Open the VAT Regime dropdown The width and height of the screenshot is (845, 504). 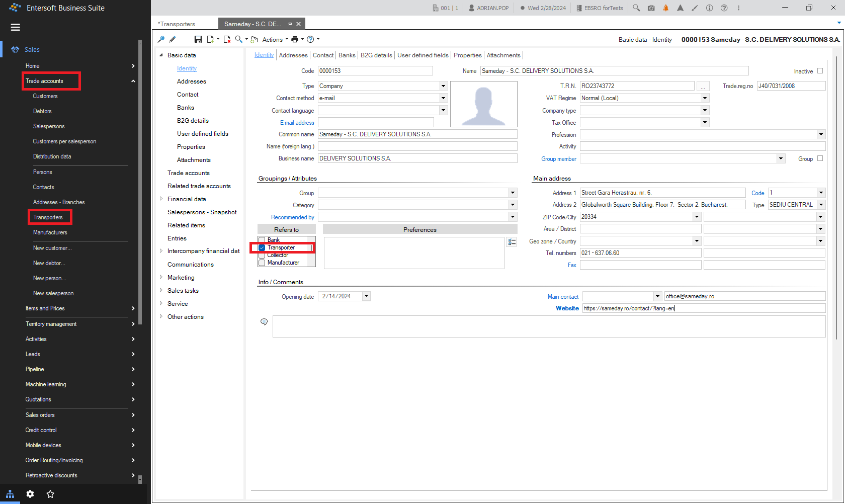pos(705,98)
